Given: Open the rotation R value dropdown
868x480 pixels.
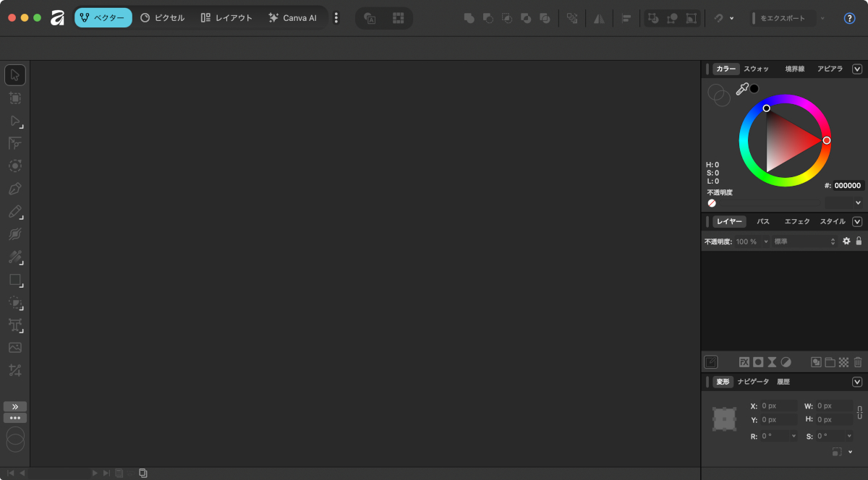Looking at the screenshot, I should coord(793,437).
